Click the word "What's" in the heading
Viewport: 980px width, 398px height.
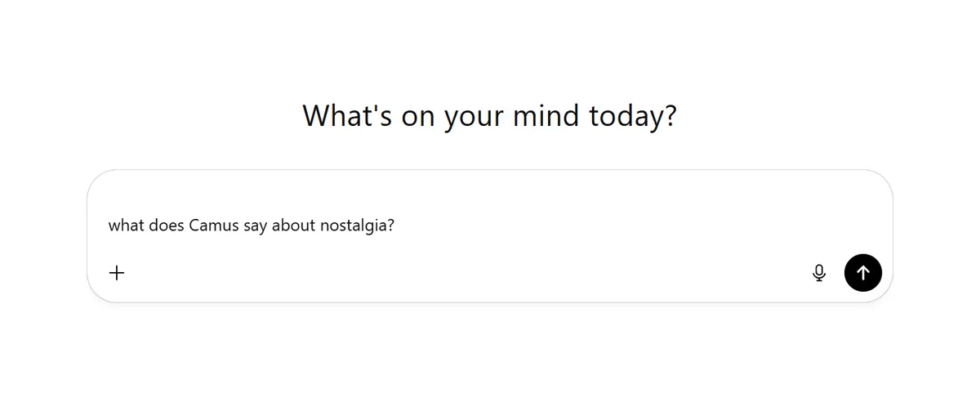click(348, 115)
